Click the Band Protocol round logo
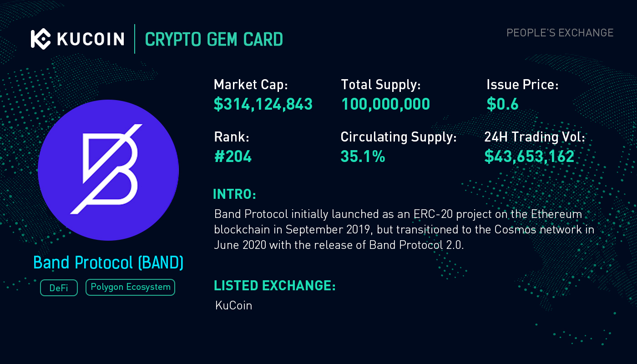 (108, 170)
